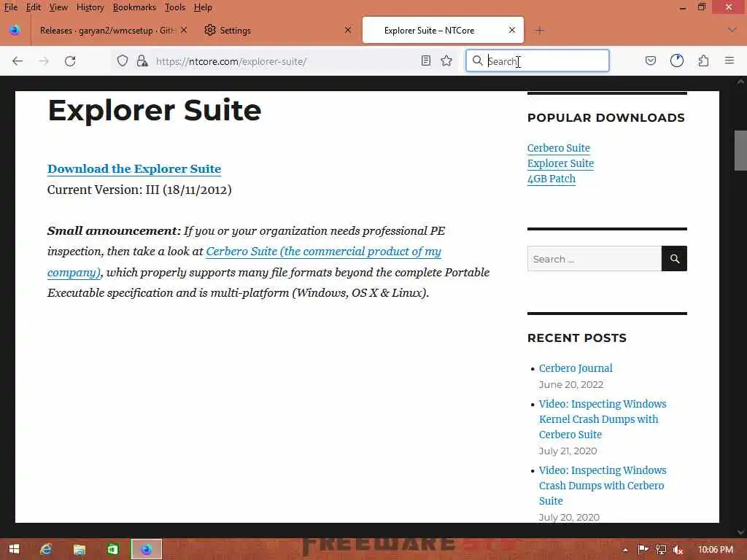Viewport: 747px width, 560px height.
Task: Reload the current page
Action: [70, 61]
